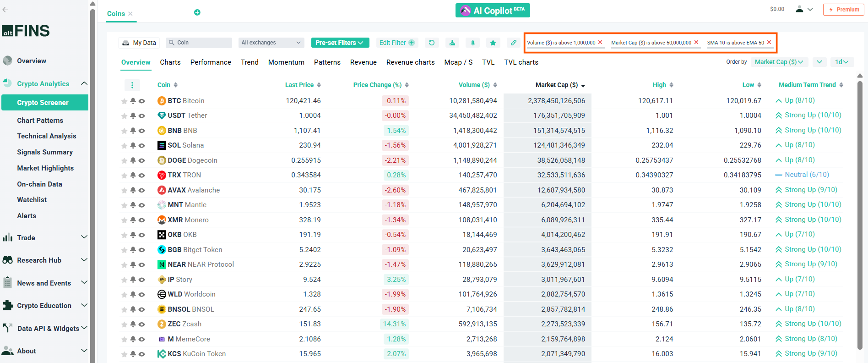Click the copy link icon in the toolbar
This screenshot has width=868, height=363.
[x=513, y=43]
